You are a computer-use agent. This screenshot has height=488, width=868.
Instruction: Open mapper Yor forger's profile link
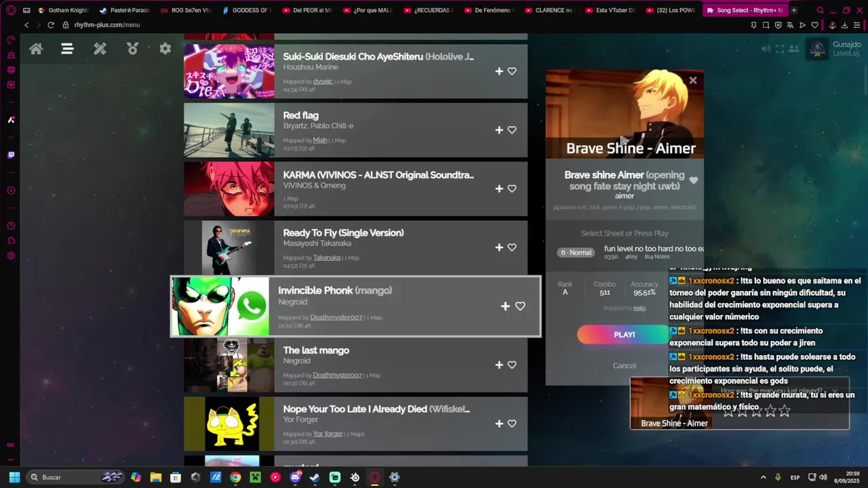(x=328, y=434)
